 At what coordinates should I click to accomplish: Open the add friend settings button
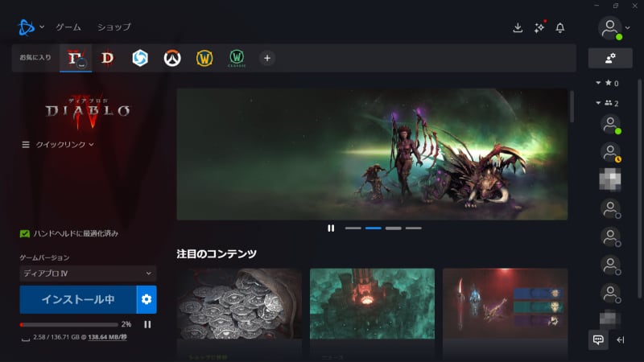pos(609,58)
